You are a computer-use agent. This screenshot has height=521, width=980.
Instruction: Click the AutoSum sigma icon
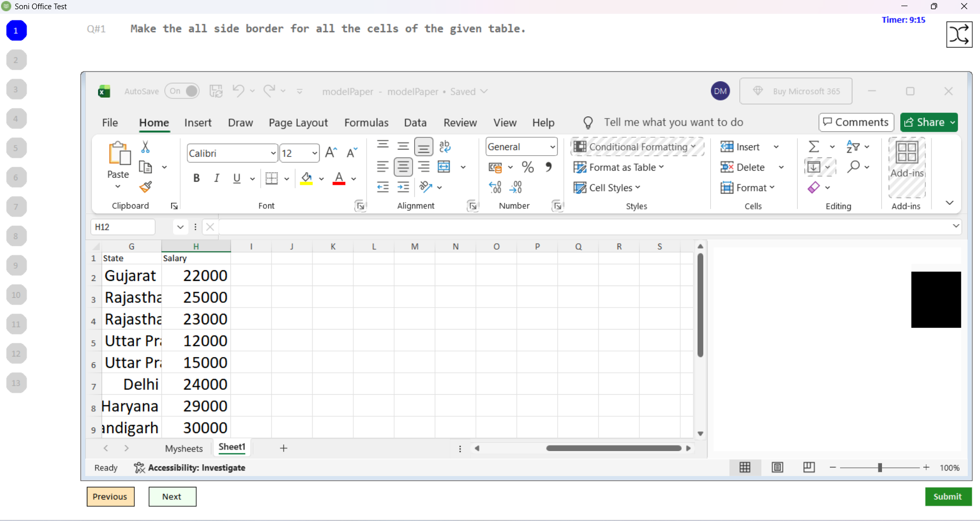(x=814, y=147)
